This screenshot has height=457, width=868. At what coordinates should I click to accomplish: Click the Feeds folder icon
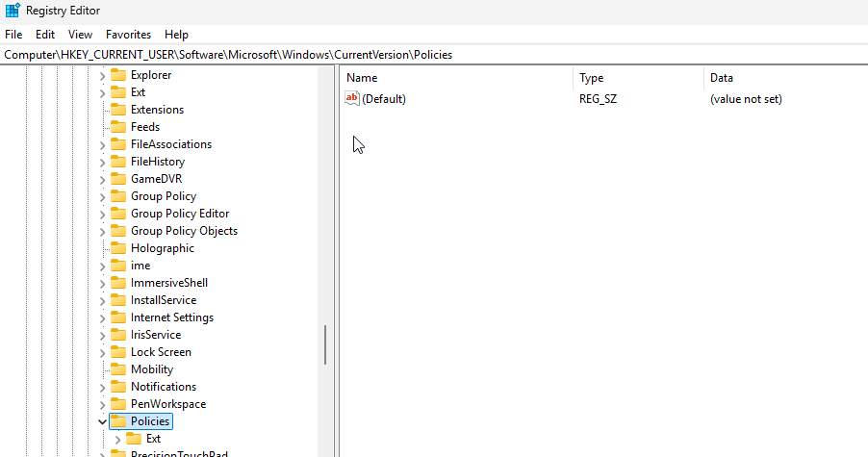click(118, 127)
